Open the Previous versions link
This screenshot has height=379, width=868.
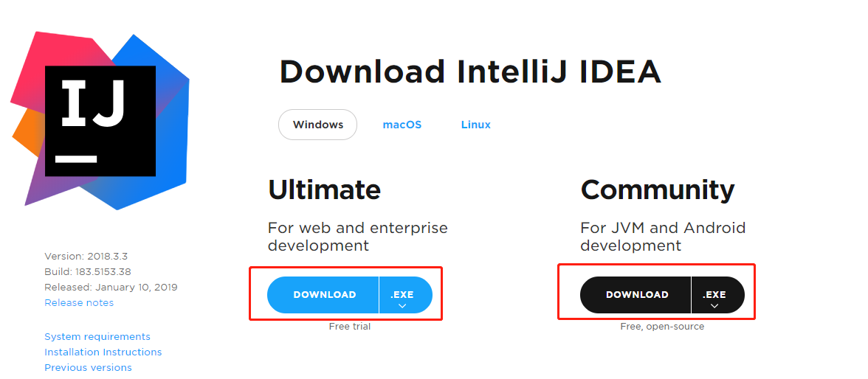point(88,367)
